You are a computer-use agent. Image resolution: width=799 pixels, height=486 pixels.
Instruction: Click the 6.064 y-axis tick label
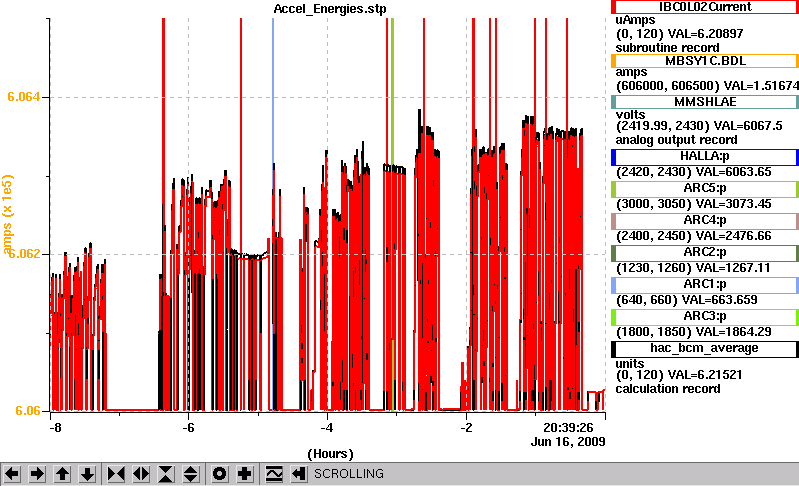[x=23, y=97]
